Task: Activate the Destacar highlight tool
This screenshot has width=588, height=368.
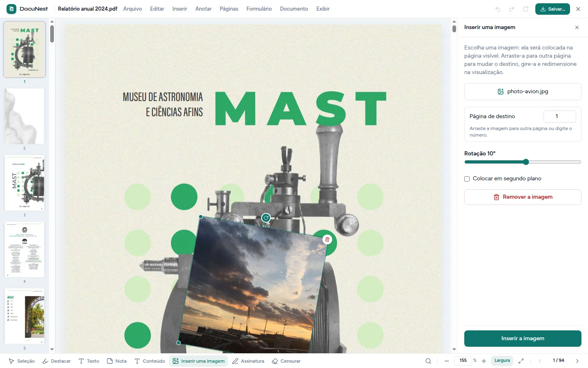Action: pyautogui.click(x=57, y=361)
